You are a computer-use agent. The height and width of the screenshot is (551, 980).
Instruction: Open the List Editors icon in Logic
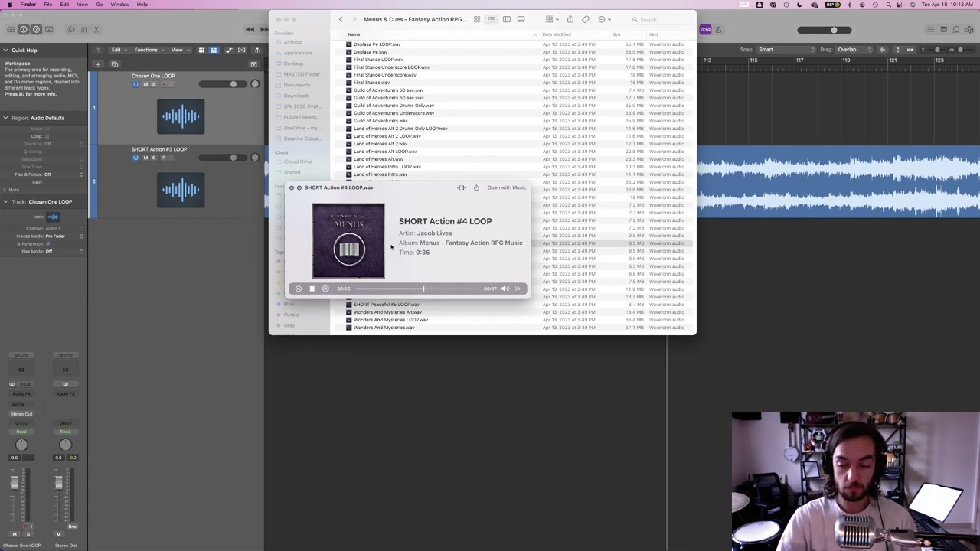pyautogui.click(x=930, y=30)
